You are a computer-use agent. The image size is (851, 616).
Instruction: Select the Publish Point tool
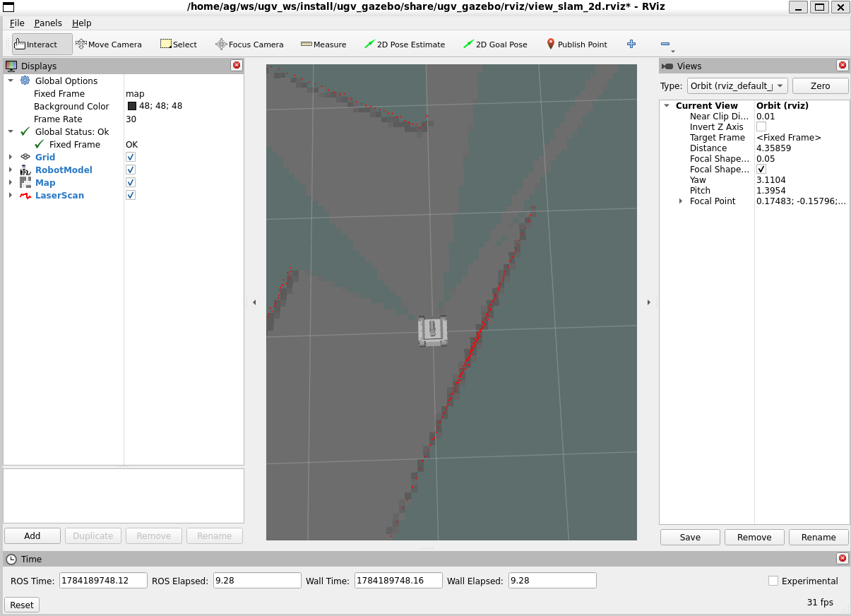point(576,44)
